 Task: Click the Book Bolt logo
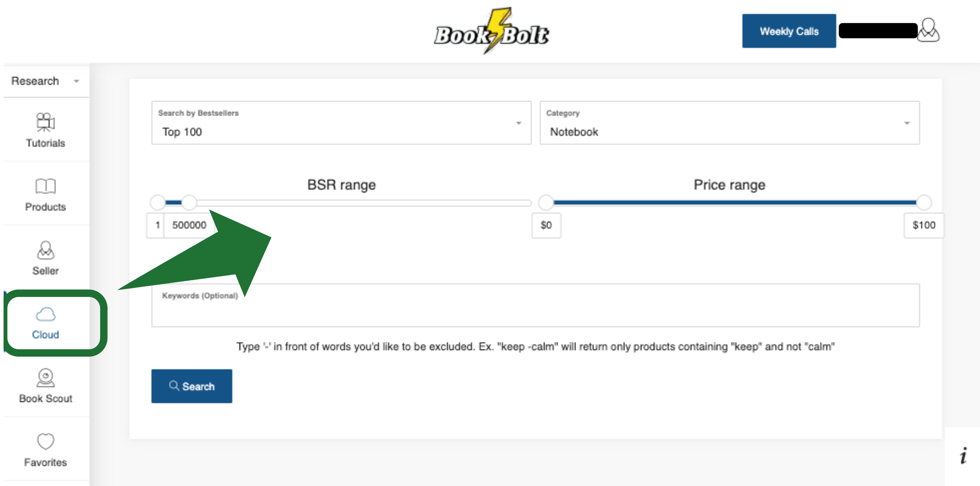(x=491, y=31)
